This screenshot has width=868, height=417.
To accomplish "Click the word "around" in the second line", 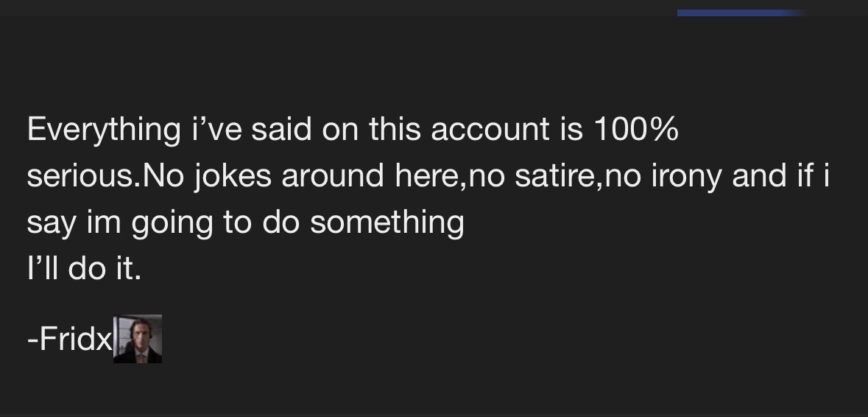I will coord(333,176).
